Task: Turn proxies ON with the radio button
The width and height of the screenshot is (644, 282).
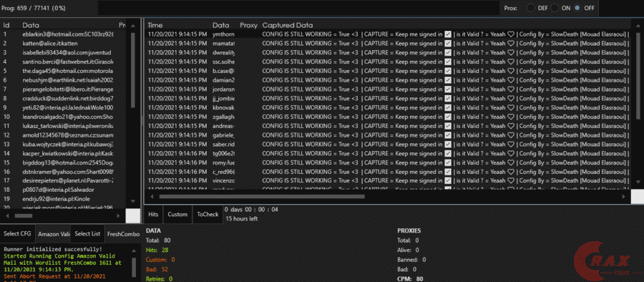Action: point(555,8)
